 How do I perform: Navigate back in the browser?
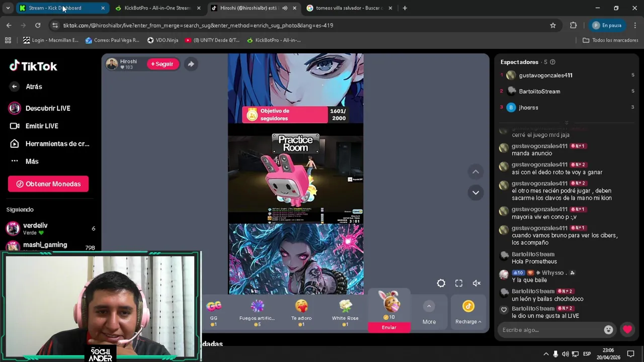[9, 25]
